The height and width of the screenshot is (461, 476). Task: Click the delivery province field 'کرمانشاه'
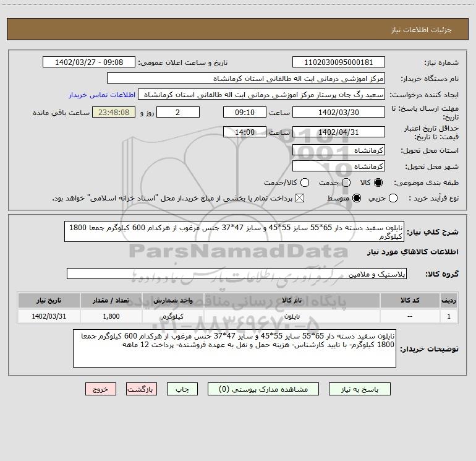[x=339, y=150]
